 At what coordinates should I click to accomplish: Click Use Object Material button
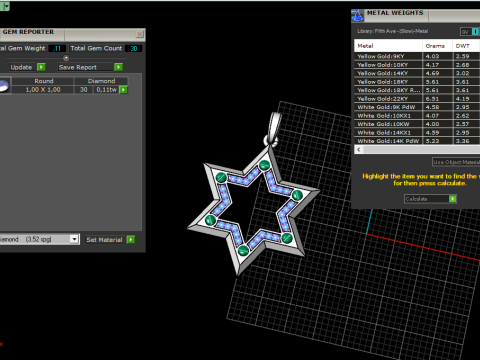pos(456,162)
